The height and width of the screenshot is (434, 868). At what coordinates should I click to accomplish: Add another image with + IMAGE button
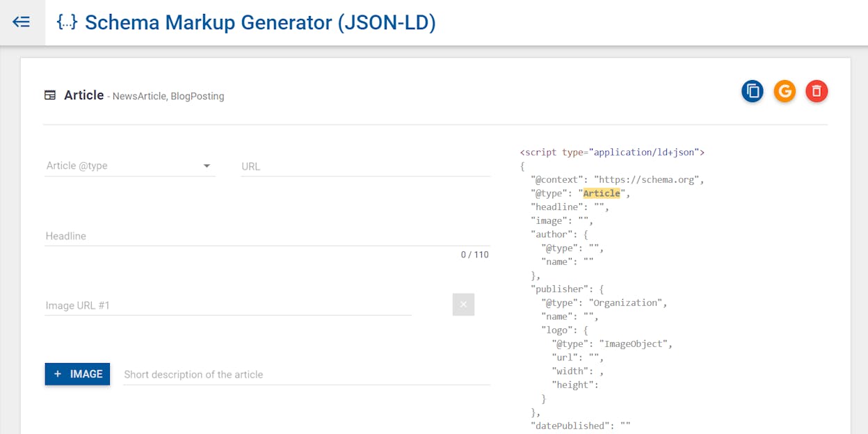tap(77, 374)
